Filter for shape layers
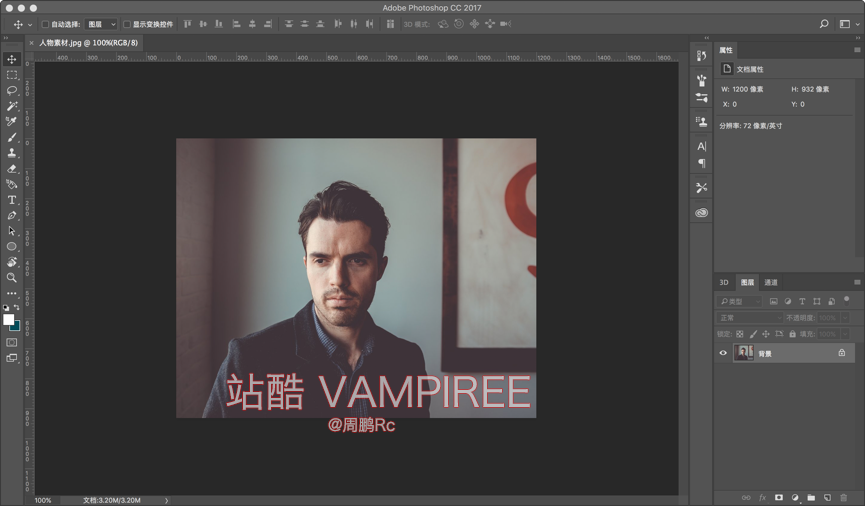The width and height of the screenshot is (865, 506). click(816, 301)
